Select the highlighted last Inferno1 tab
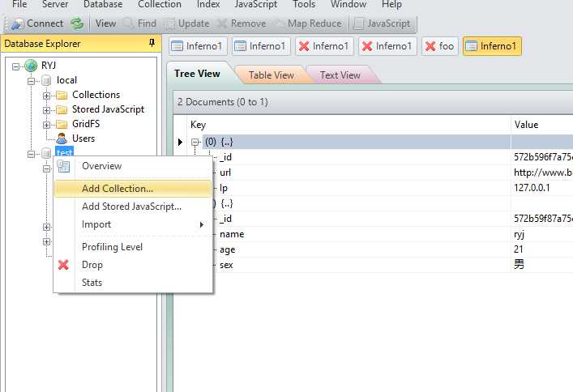573x392 pixels. coord(492,46)
